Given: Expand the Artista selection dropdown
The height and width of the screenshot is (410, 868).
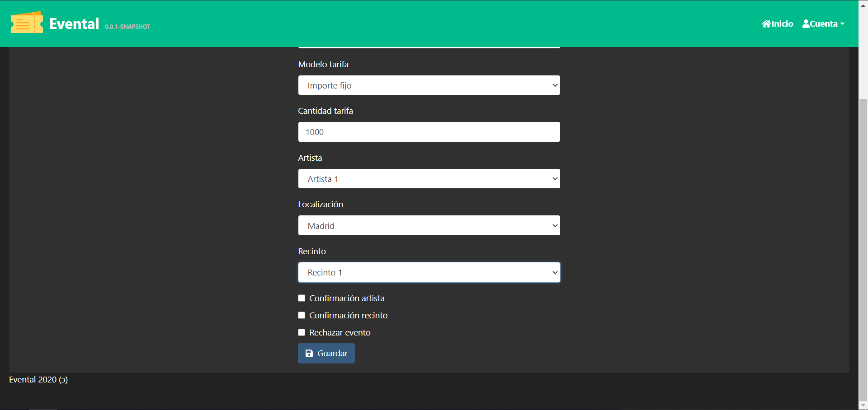Looking at the screenshot, I should tap(429, 179).
